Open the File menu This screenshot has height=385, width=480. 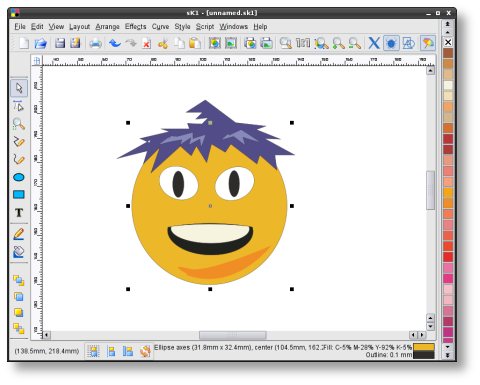click(x=20, y=27)
